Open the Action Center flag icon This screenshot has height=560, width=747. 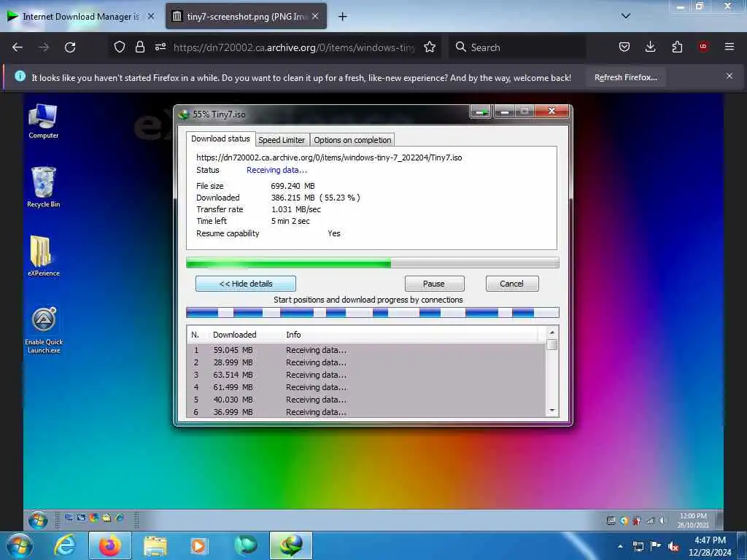click(x=656, y=545)
